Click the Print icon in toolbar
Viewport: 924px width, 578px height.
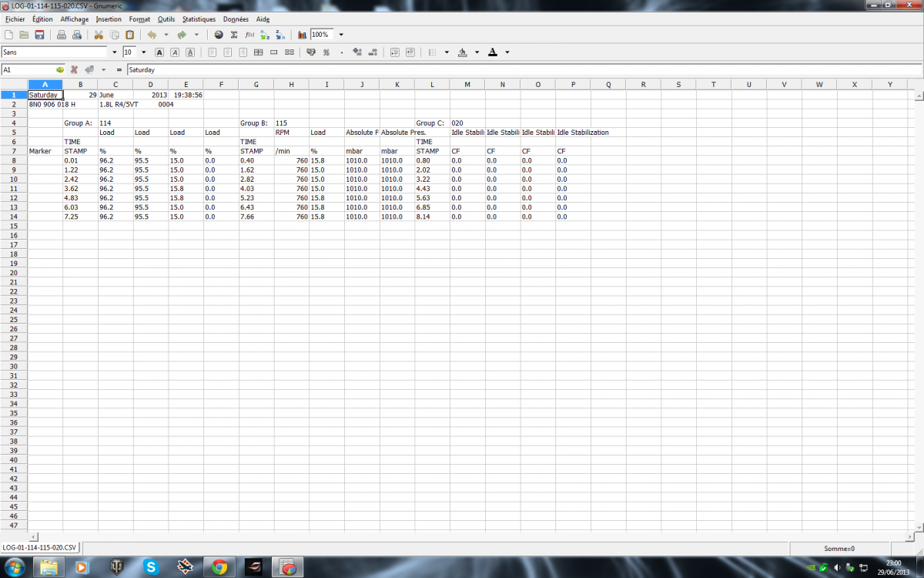62,35
